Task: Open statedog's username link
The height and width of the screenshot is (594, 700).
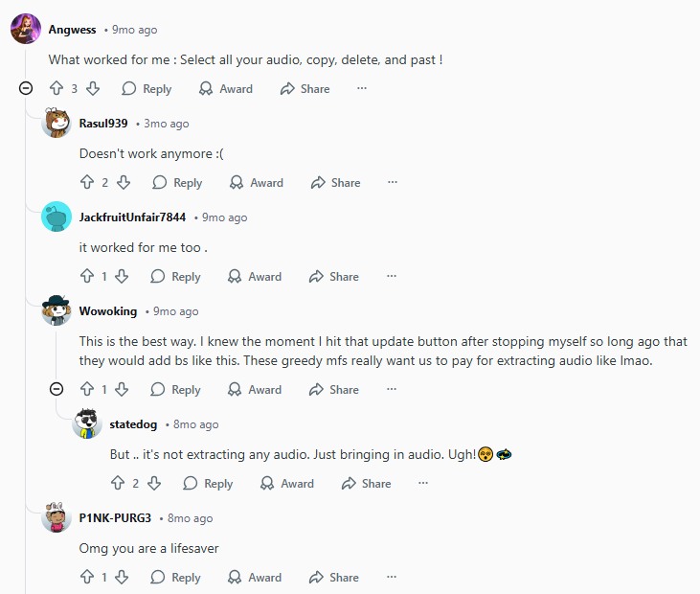Action: click(133, 424)
